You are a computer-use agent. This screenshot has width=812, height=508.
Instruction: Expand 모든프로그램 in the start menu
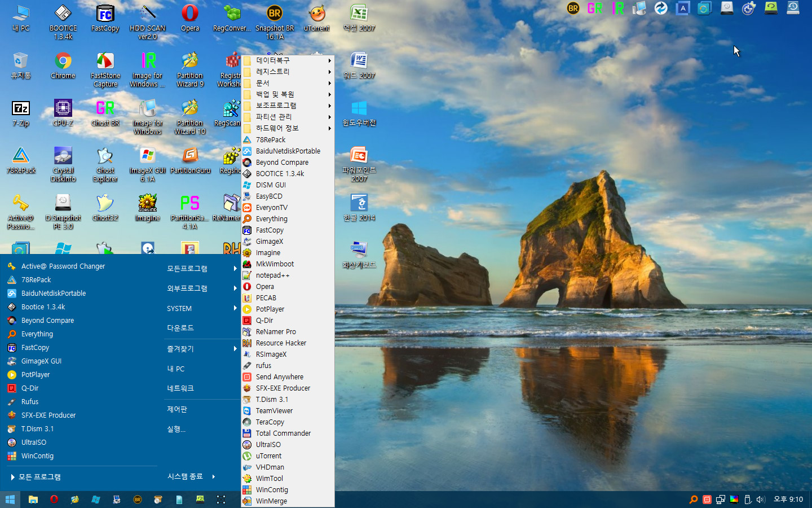pos(201,269)
